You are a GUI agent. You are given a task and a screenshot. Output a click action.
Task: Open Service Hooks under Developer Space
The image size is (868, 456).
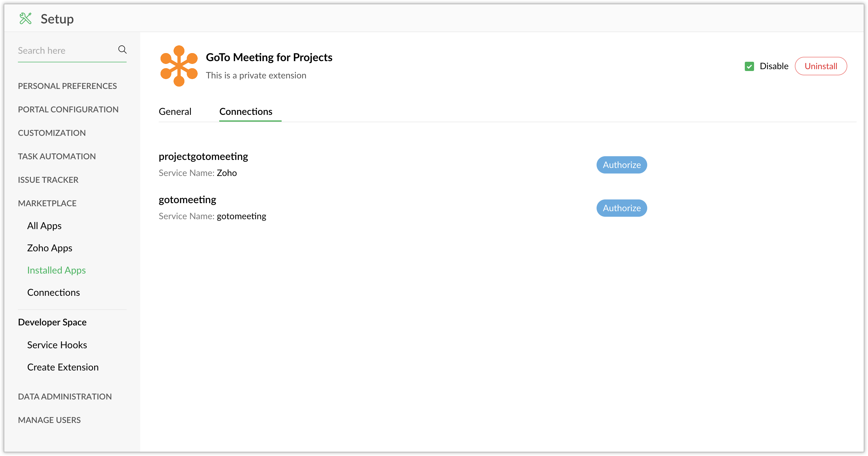57,345
